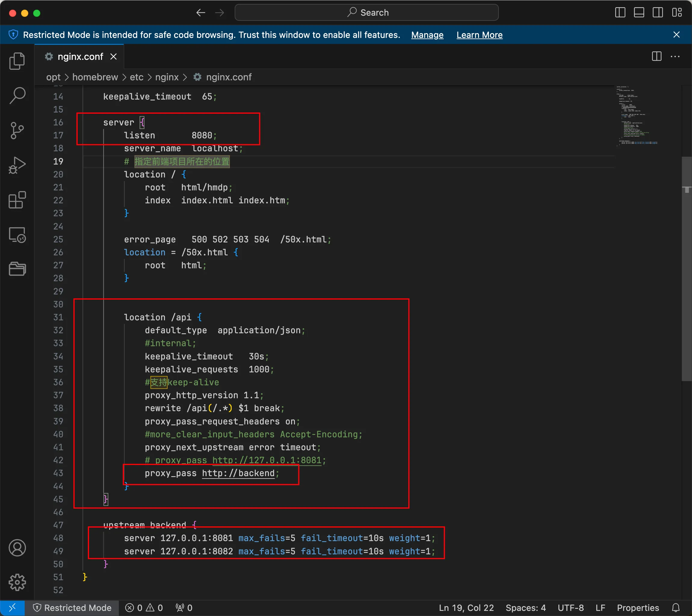This screenshot has width=692, height=616.
Task: Toggle primary side bar visibility
Action: (620, 13)
